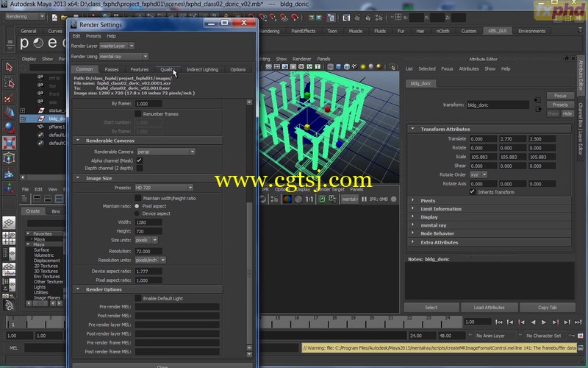Pause IPR rendering

click(x=364, y=199)
